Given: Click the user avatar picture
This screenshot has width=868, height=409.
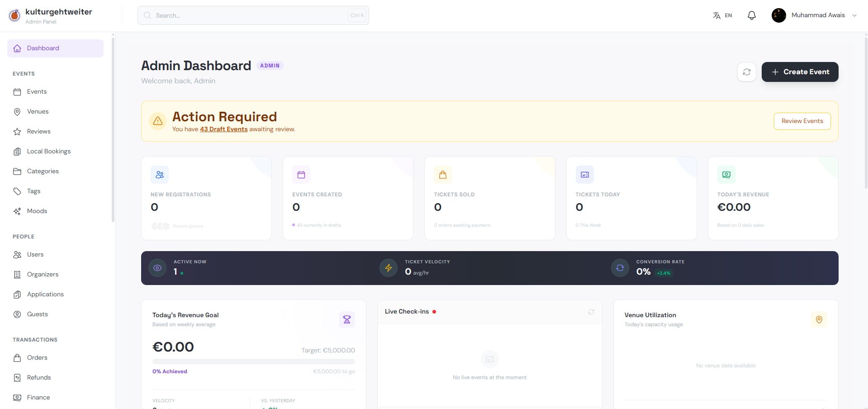Looking at the screenshot, I should click(778, 15).
